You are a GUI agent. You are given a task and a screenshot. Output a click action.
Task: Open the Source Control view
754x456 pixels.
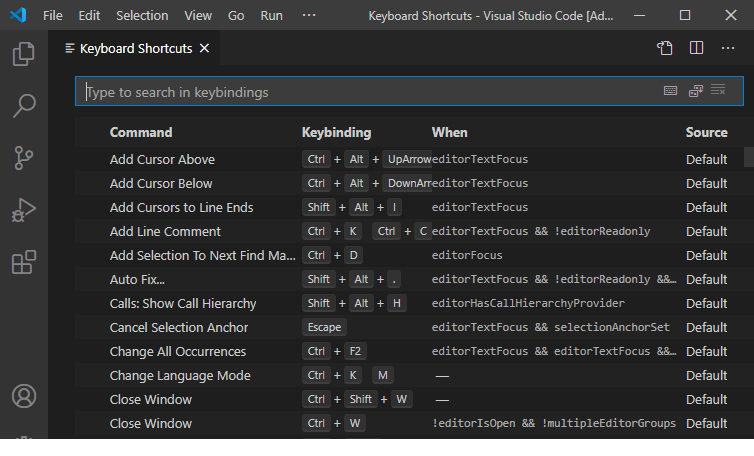24,158
